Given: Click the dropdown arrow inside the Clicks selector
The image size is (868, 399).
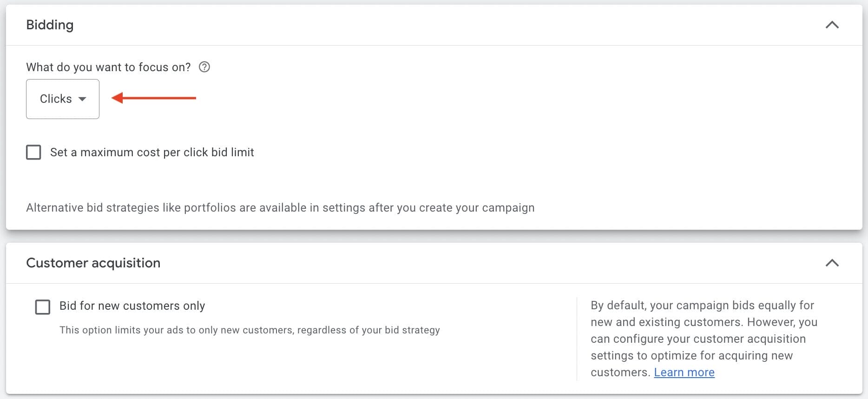Looking at the screenshot, I should click(x=83, y=99).
